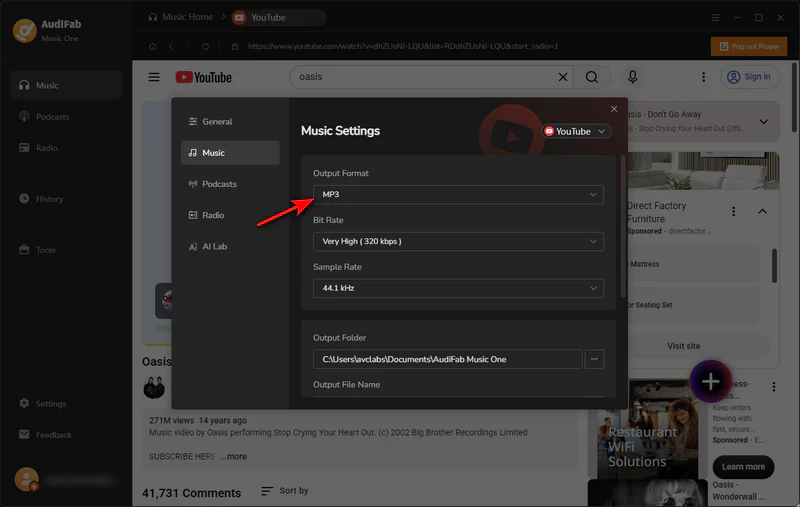Click the purple add plus button
This screenshot has height=507, width=800.
pyautogui.click(x=711, y=381)
